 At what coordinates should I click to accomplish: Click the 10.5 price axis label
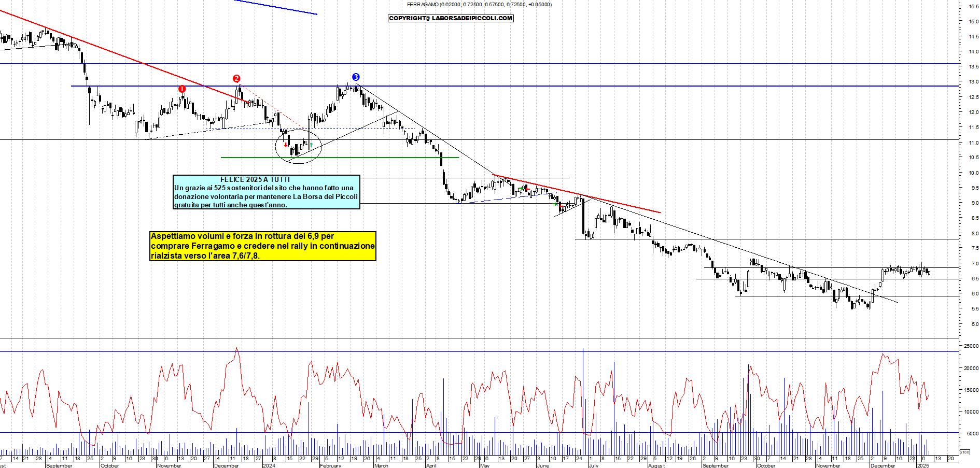[x=973, y=158]
